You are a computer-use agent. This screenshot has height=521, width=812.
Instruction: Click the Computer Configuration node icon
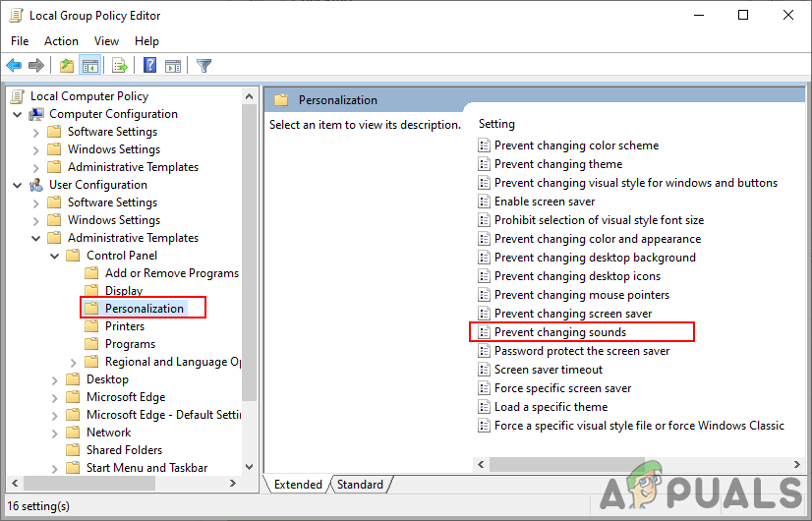coord(36,114)
